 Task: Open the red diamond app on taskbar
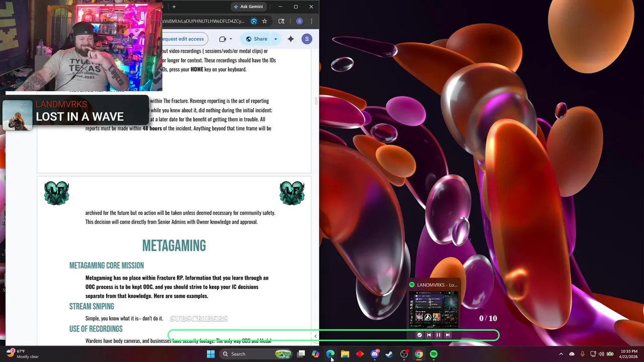click(360, 354)
